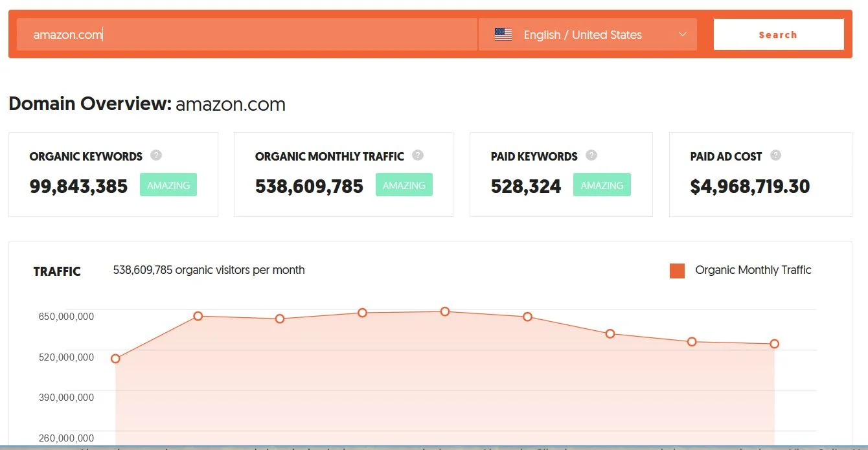Click the 520,000,000 y-axis label
The height and width of the screenshot is (450, 868).
click(x=67, y=357)
